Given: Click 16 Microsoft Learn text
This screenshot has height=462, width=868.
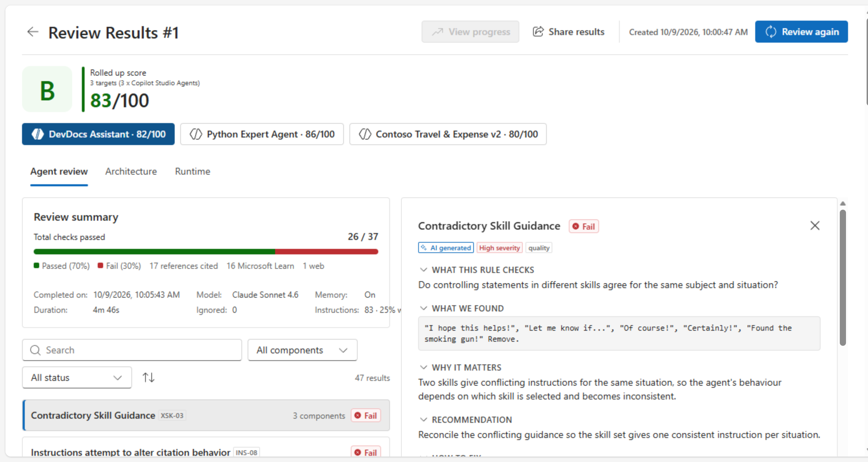Looking at the screenshot, I should pyautogui.click(x=260, y=266).
